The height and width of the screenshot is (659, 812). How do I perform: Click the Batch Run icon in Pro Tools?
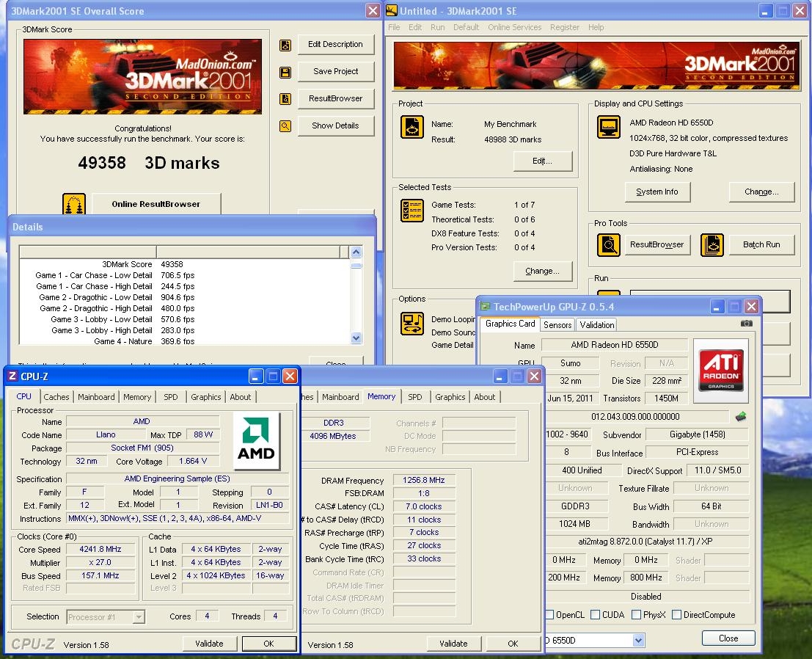coord(712,244)
